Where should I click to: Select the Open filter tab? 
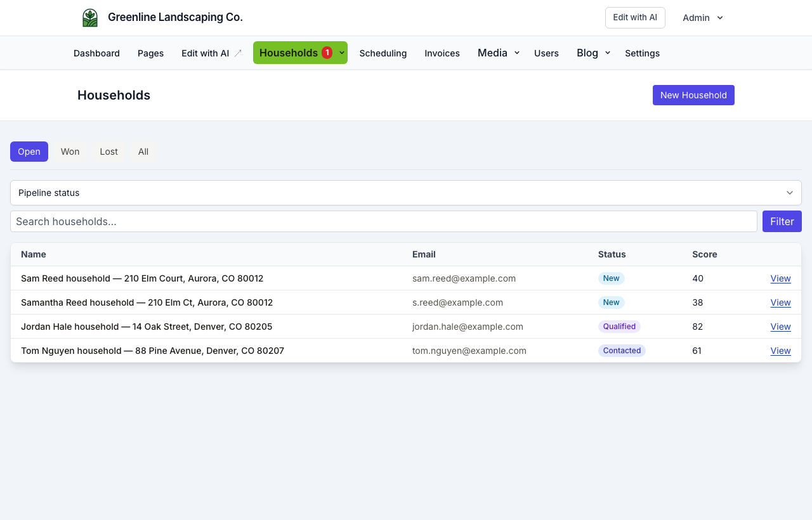pos(29,152)
